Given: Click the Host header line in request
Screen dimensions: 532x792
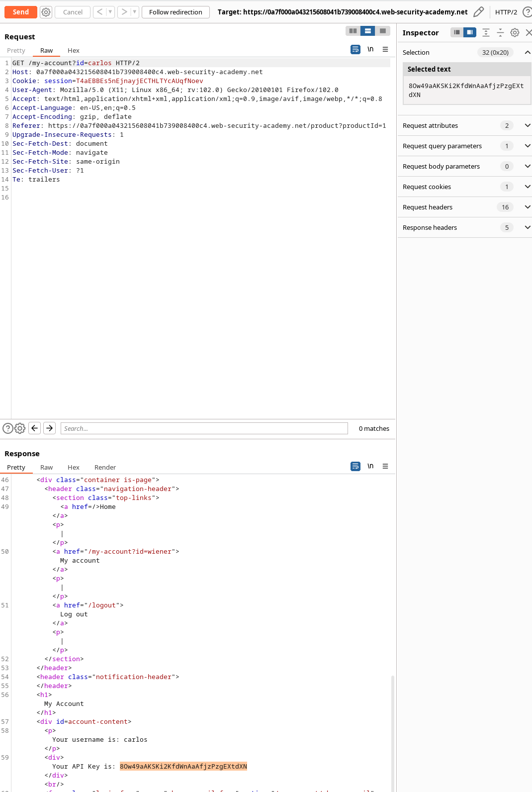Looking at the screenshot, I should (x=138, y=72).
